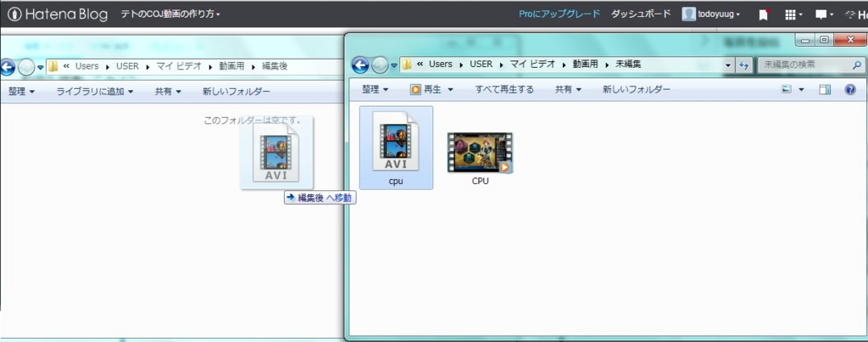Open the notifications speech bubble menu
Viewport: 868px width, 342px height.
tap(825, 14)
